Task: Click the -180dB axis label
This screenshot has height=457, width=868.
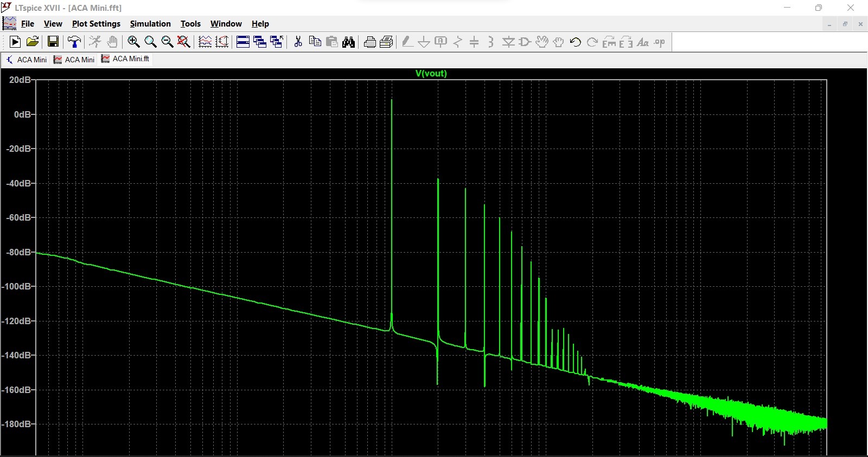Action: tap(17, 424)
